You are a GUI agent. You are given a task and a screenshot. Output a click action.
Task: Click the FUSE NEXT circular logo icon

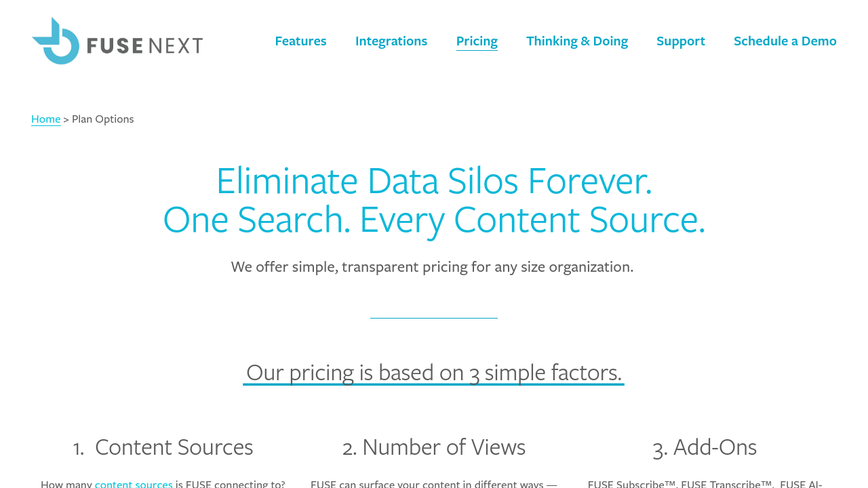point(56,41)
